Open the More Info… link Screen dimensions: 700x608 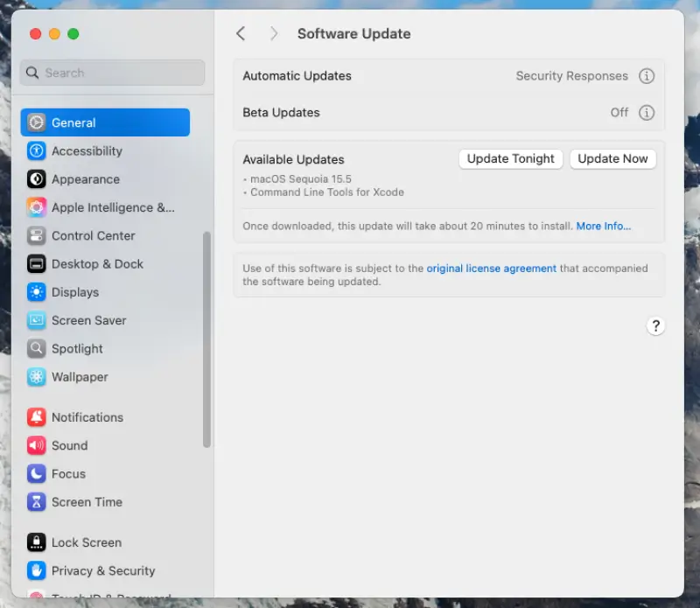604,226
